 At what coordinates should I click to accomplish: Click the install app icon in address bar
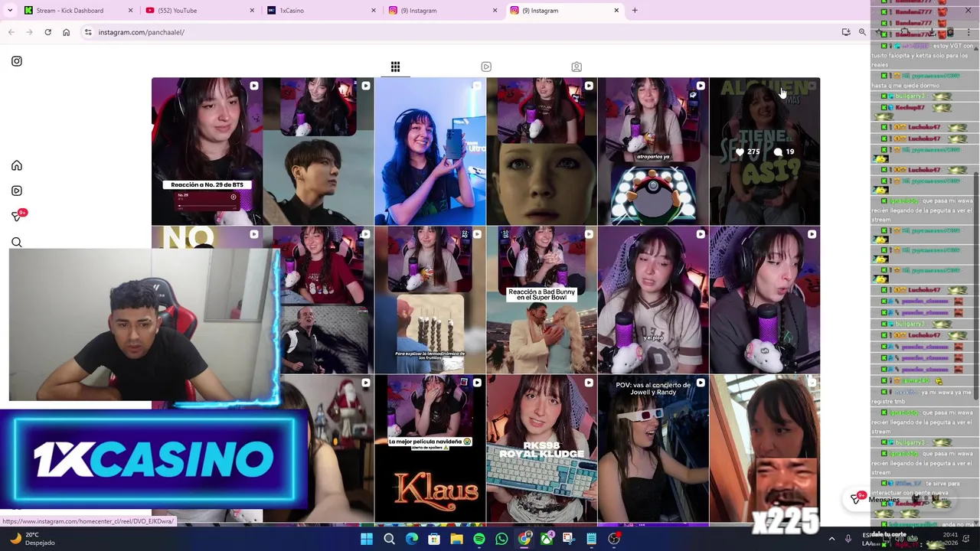click(x=846, y=32)
